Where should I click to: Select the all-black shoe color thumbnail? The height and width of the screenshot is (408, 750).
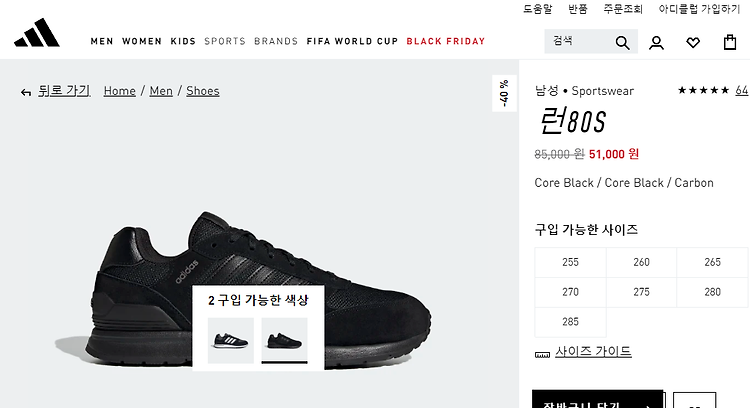[x=285, y=340]
